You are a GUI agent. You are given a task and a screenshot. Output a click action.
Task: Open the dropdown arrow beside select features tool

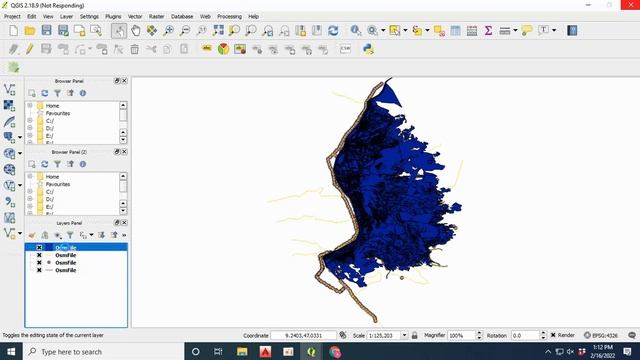[405, 31]
